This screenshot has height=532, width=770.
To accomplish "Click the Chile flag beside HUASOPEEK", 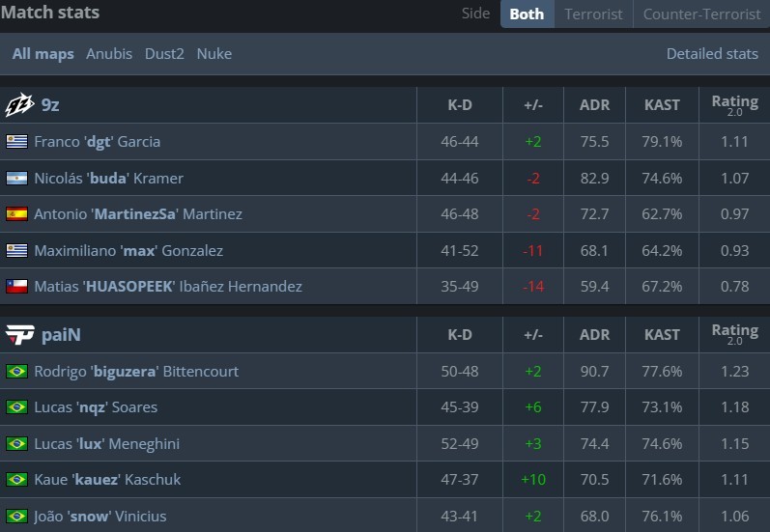I will [x=16, y=287].
